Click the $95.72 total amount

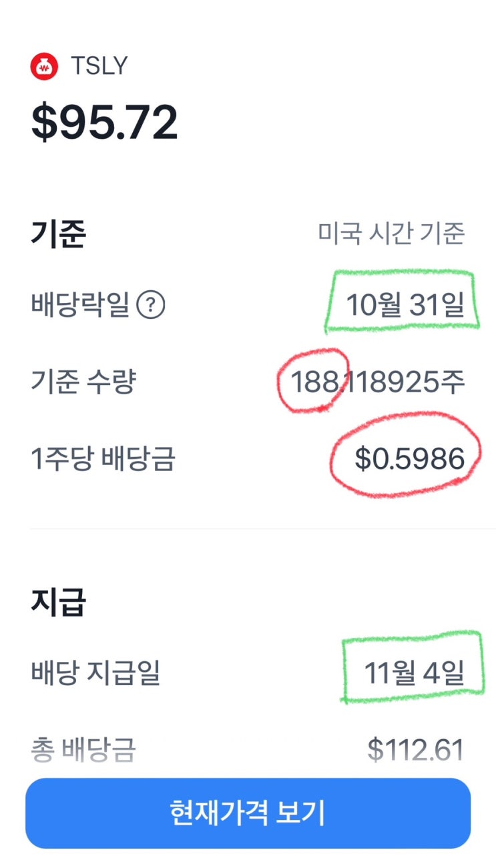click(x=105, y=123)
